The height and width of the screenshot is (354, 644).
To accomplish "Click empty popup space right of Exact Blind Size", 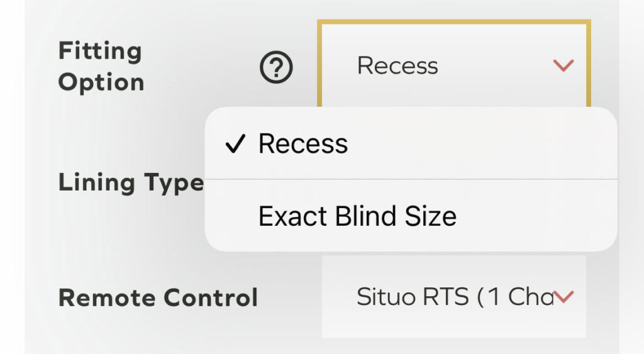I will 535,216.
